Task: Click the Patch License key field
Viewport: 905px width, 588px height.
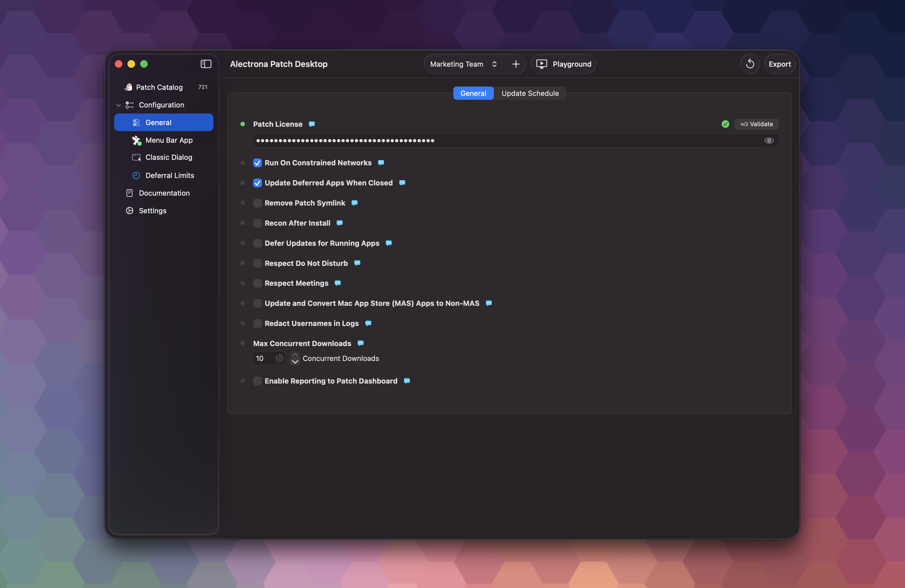Action: 515,141
